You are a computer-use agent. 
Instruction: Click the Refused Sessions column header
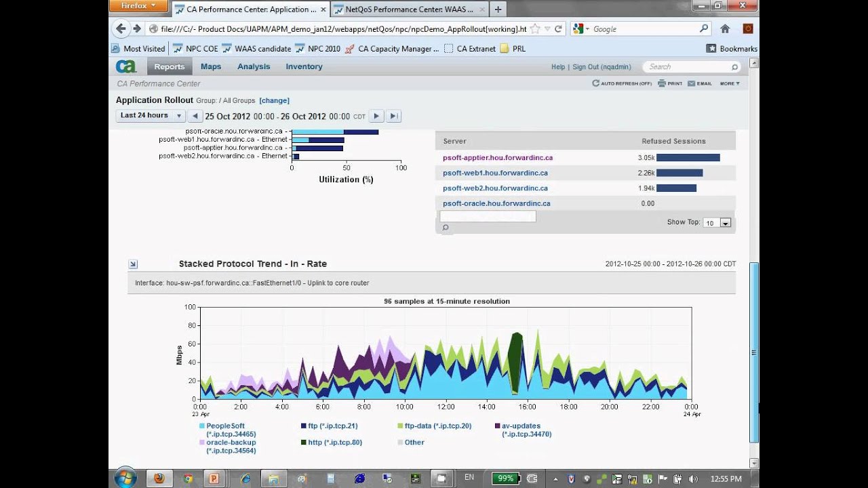pyautogui.click(x=673, y=141)
